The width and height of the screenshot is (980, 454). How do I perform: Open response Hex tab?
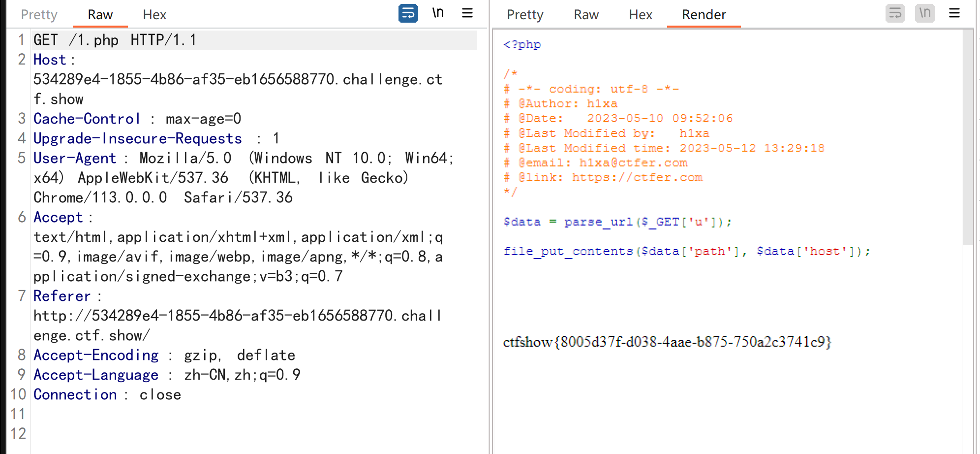641,15
